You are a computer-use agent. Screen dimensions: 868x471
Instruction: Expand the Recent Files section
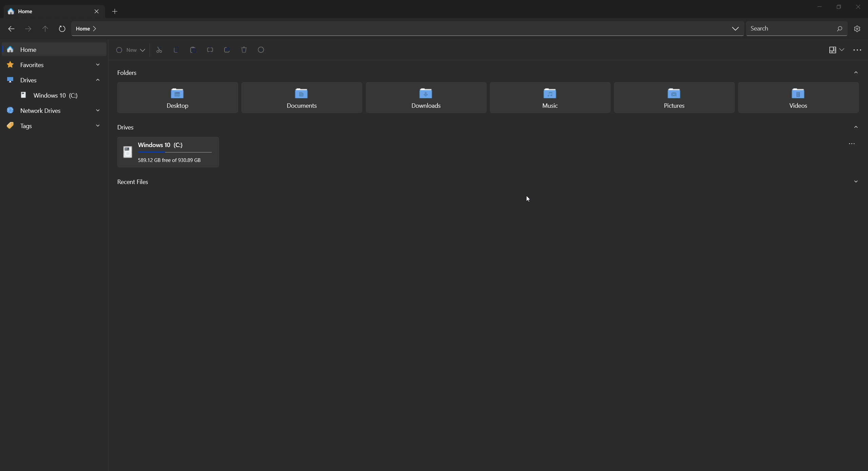[x=856, y=182]
